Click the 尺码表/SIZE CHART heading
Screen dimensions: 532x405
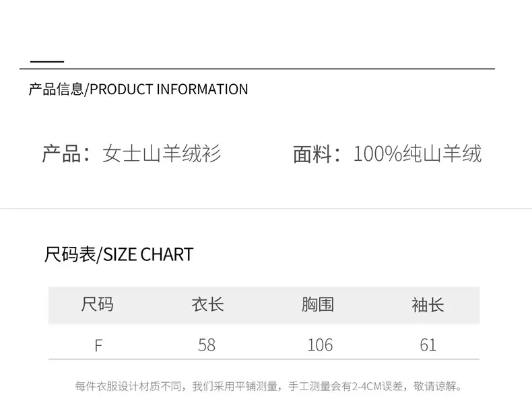[119, 254]
